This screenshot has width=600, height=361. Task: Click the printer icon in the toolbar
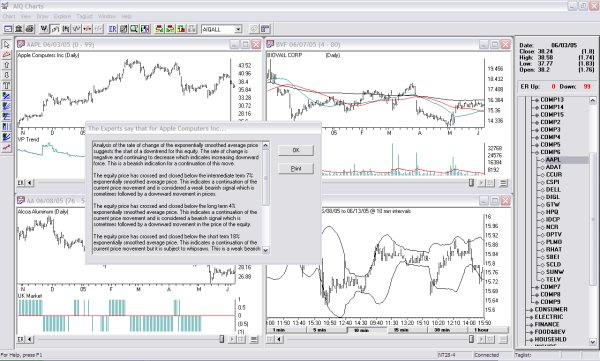(29, 29)
